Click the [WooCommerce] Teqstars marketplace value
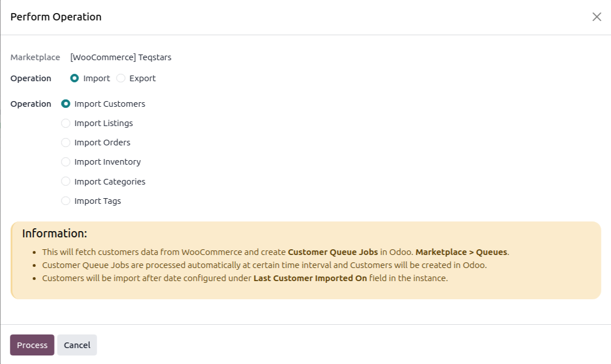Viewport: 611px width, 364px height. tap(121, 57)
